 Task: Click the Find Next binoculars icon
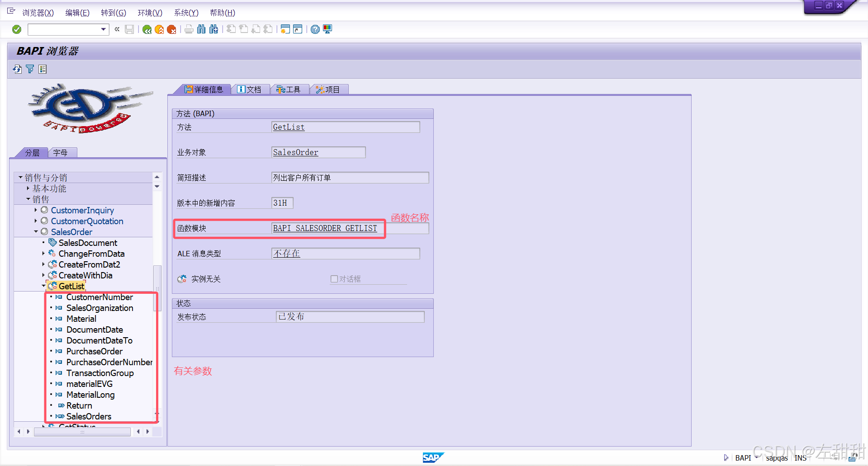213,29
